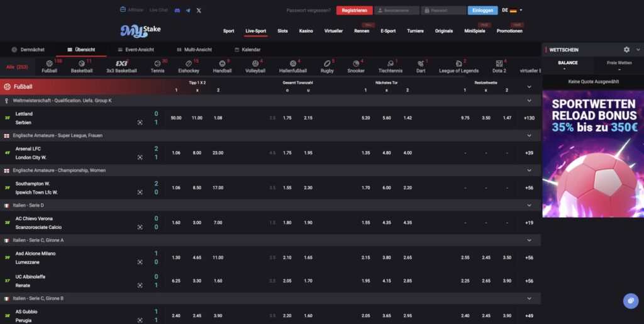The width and height of the screenshot is (644, 324).
Task: Select the Freie Wetten tab
Action: [619, 65]
